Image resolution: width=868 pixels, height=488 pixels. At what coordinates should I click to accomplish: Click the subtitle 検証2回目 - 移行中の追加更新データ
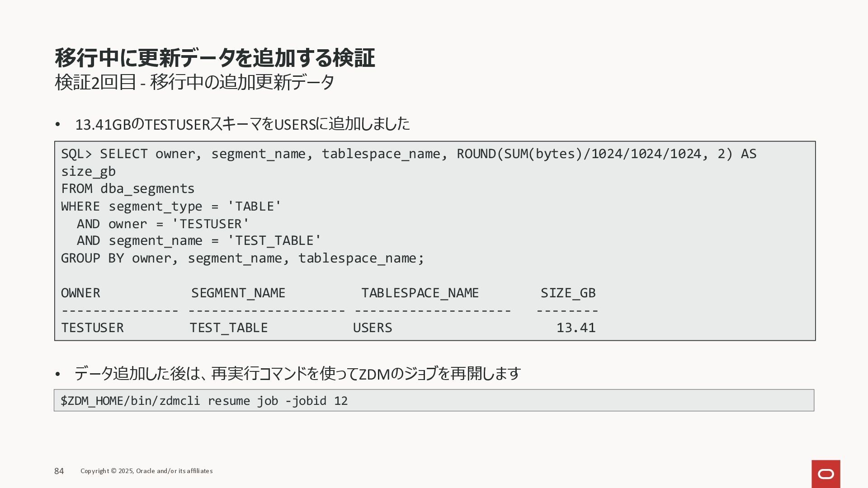click(x=194, y=82)
